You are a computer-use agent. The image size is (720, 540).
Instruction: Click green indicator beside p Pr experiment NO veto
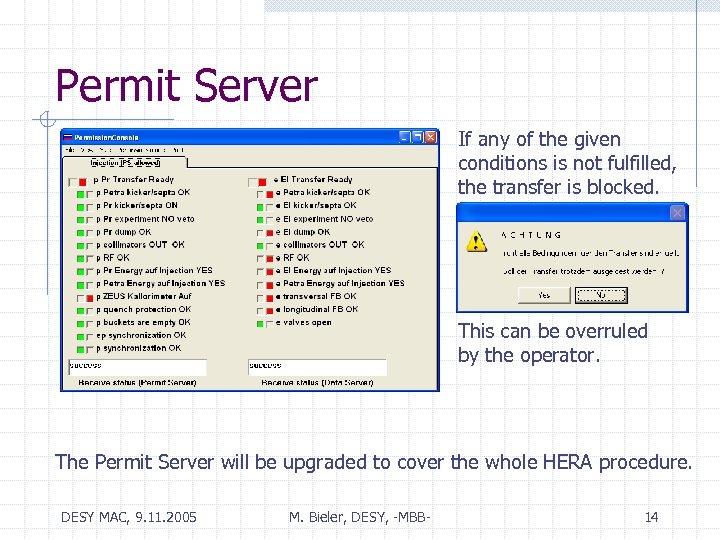pyautogui.click(x=80, y=220)
